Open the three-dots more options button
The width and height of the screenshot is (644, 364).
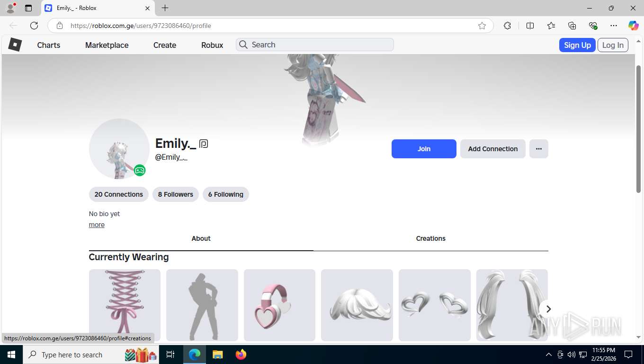[538, 149]
